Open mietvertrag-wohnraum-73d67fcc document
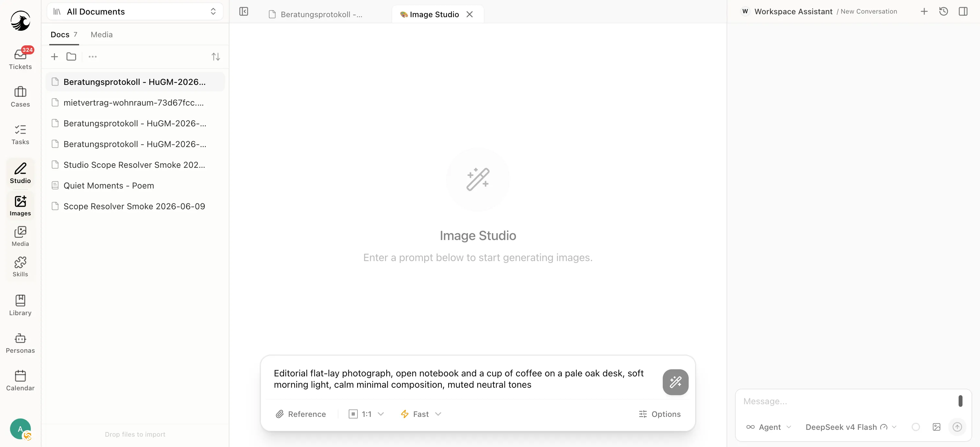 coord(135,103)
